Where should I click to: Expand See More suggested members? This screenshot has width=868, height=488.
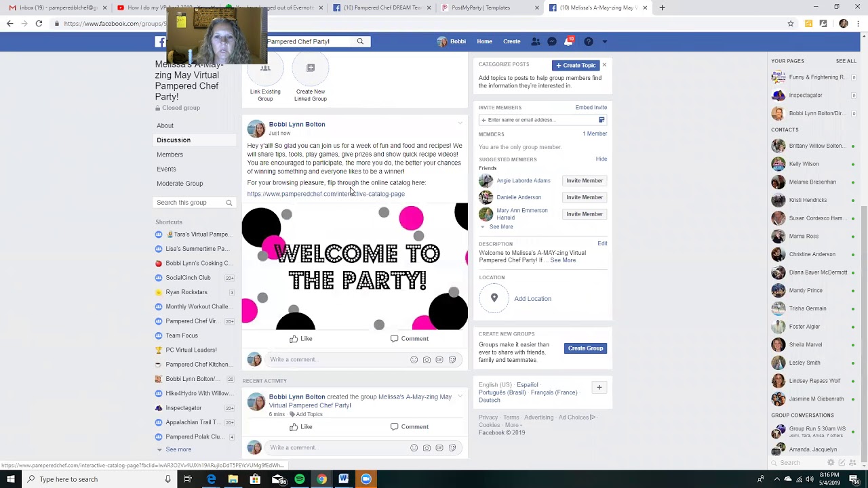pyautogui.click(x=500, y=226)
